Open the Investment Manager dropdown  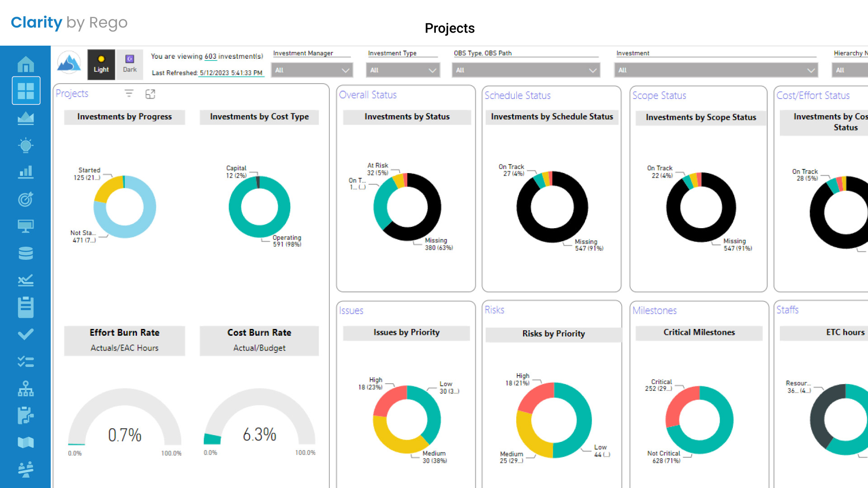(x=312, y=70)
